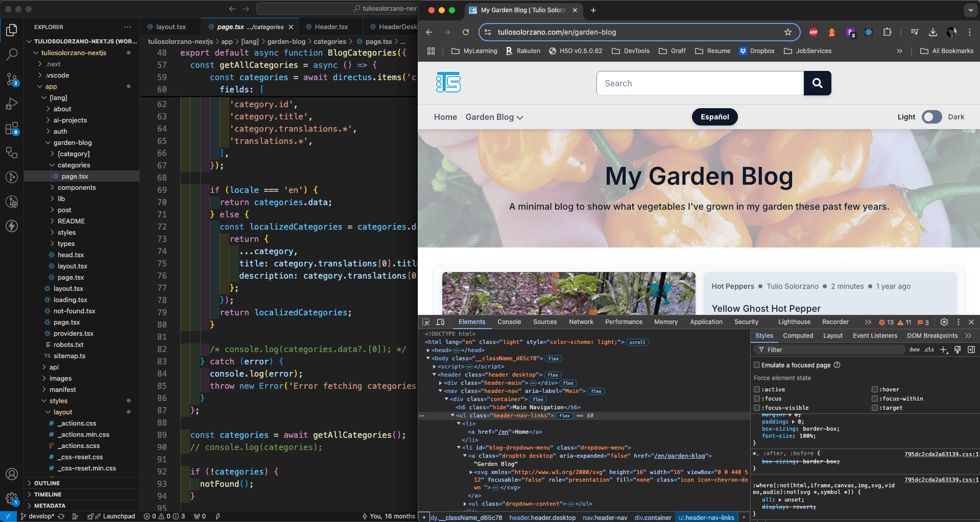Open the Search view in the activity bar
Image resolution: width=980 pixels, height=522 pixels.
pos(12,54)
